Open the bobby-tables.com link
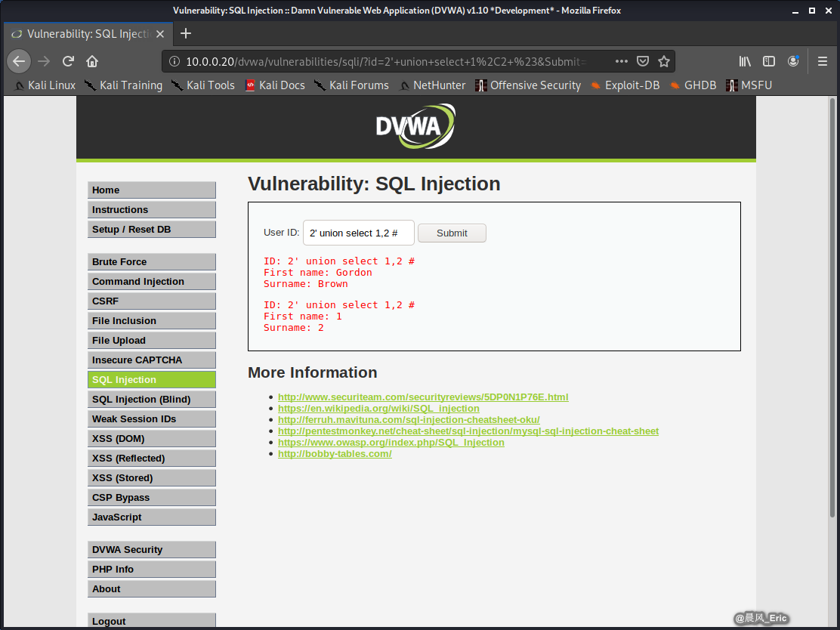 click(335, 454)
